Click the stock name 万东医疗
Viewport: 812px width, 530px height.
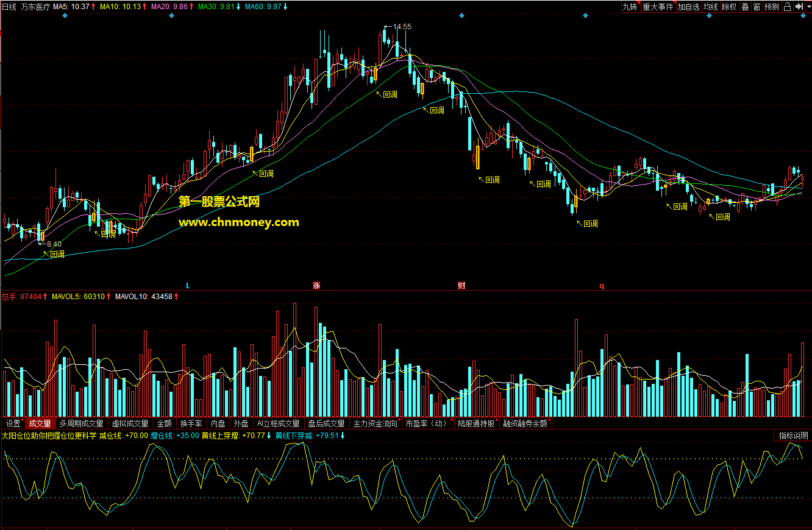35,7
